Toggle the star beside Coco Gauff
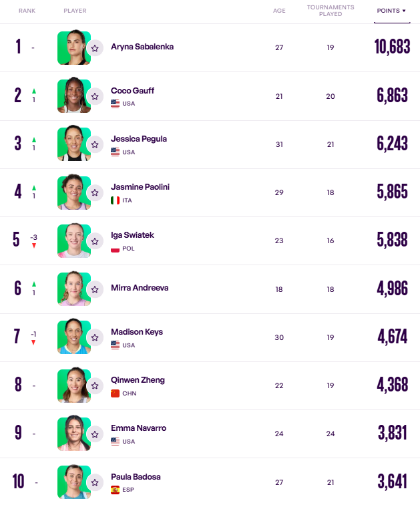420x505 pixels. point(95,96)
